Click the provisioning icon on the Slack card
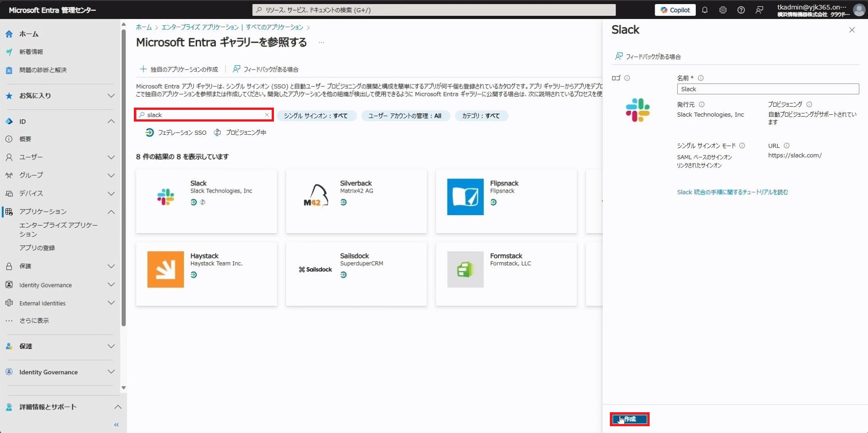This screenshot has height=433, width=868. click(x=203, y=202)
